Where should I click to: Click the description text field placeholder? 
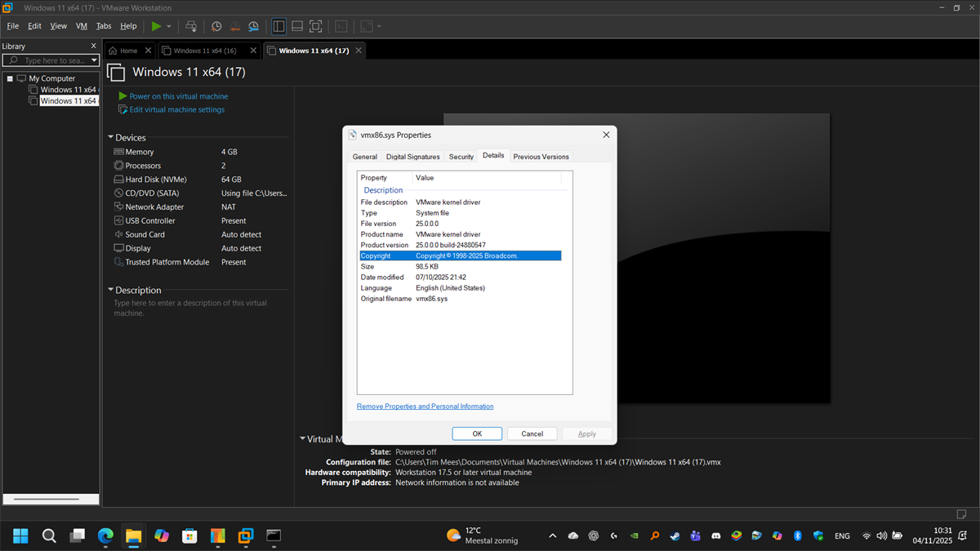(190, 308)
